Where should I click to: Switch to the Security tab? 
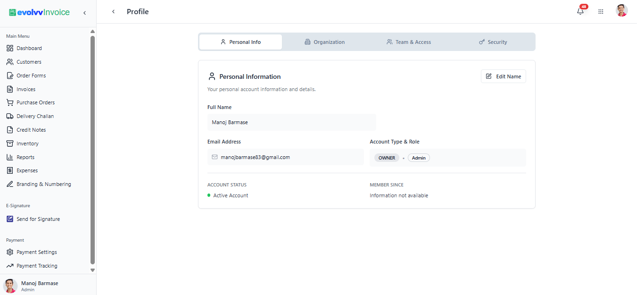(493, 42)
